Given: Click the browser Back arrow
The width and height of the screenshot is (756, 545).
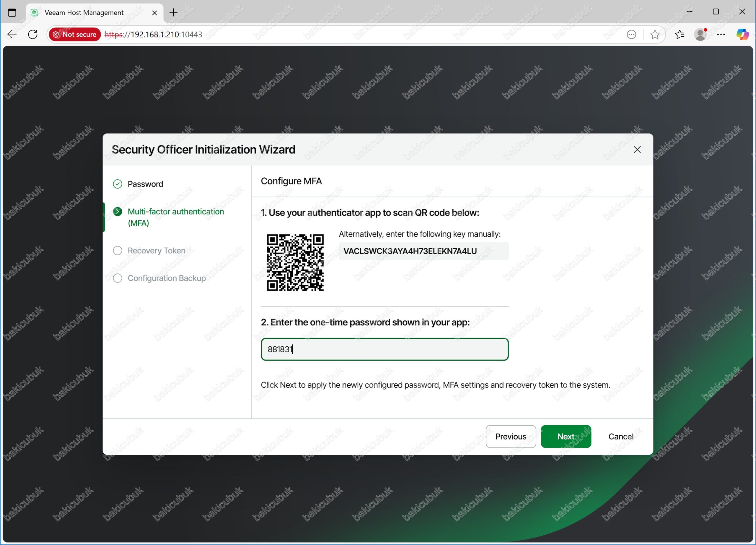Looking at the screenshot, I should [x=12, y=34].
